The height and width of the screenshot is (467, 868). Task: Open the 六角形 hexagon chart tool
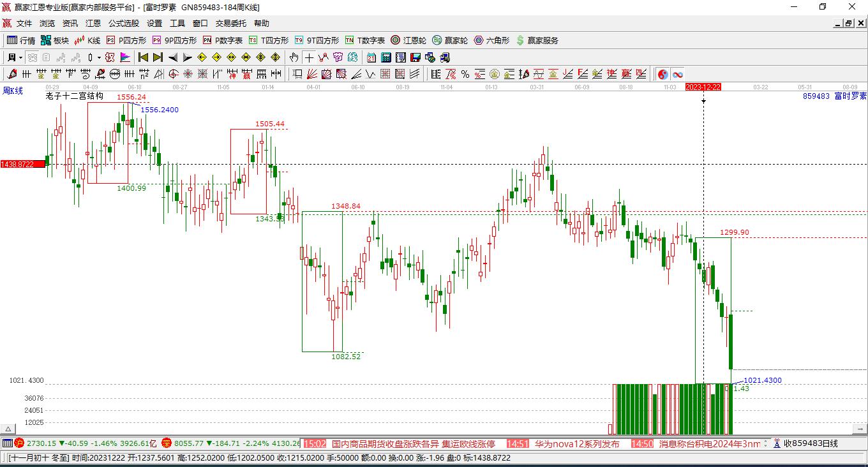[491, 40]
